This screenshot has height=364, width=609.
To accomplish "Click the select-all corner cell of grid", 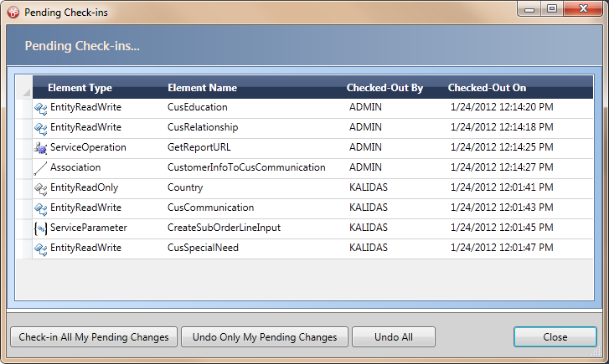I will coord(24,87).
